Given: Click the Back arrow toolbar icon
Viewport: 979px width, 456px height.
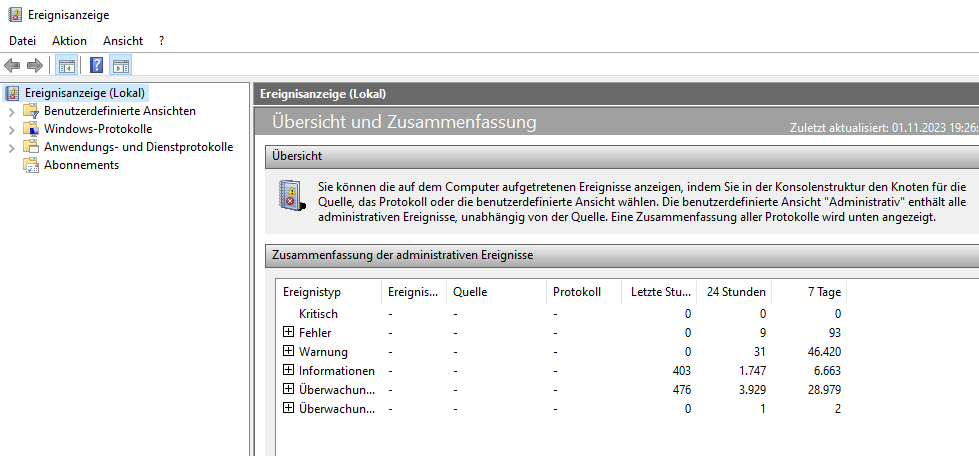Looking at the screenshot, I should (12, 65).
